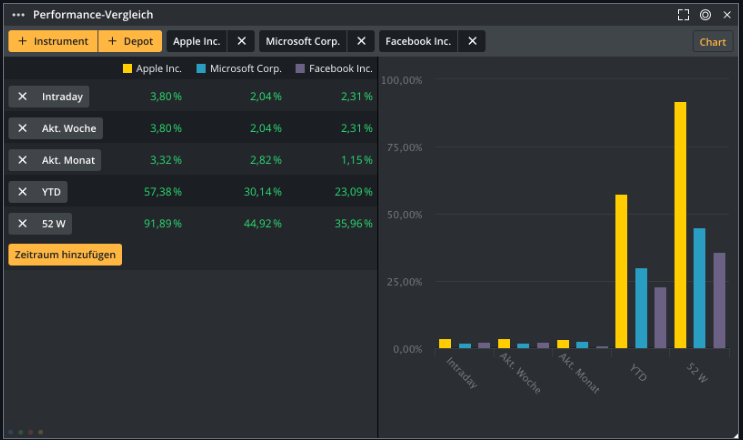Add a new Depot
743x440 pixels.
[130, 41]
